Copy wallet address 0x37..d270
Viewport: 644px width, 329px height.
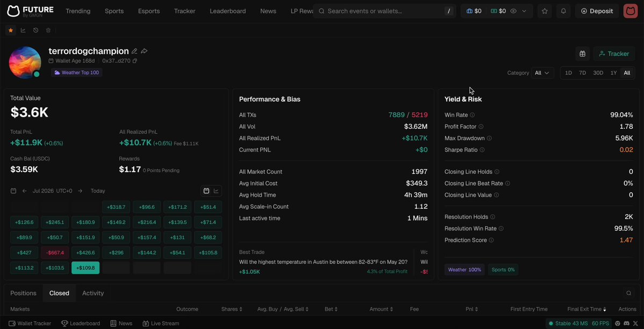(x=135, y=61)
